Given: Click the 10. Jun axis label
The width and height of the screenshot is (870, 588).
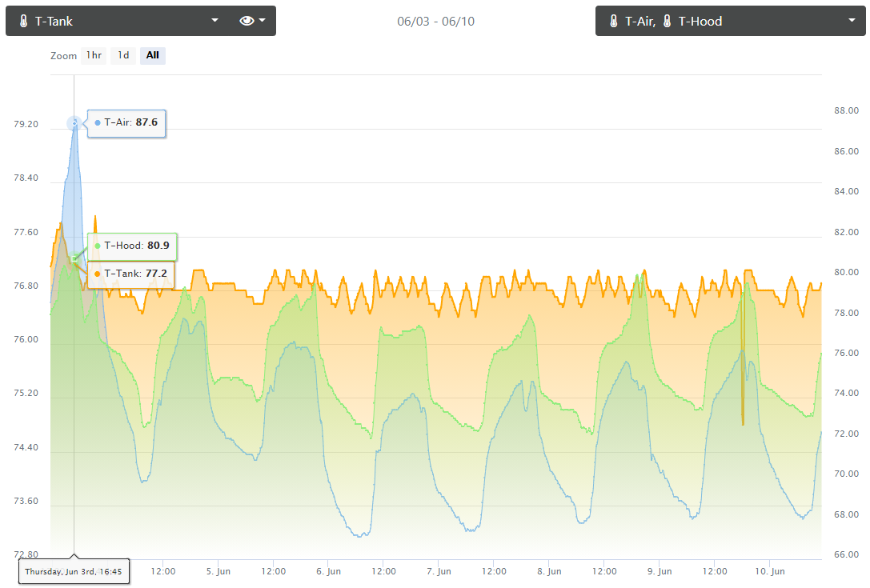Looking at the screenshot, I should coord(770,571).
